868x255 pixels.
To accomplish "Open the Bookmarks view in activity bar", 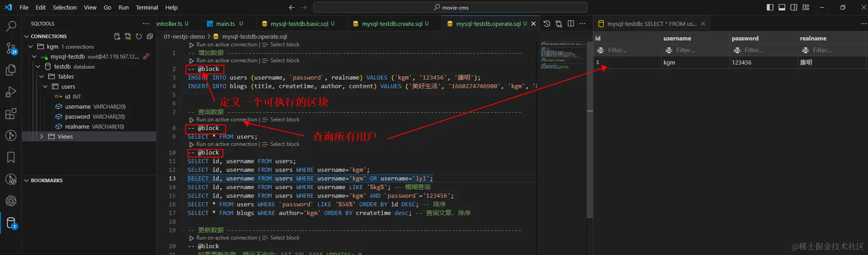I will click(x=11, y=157).
